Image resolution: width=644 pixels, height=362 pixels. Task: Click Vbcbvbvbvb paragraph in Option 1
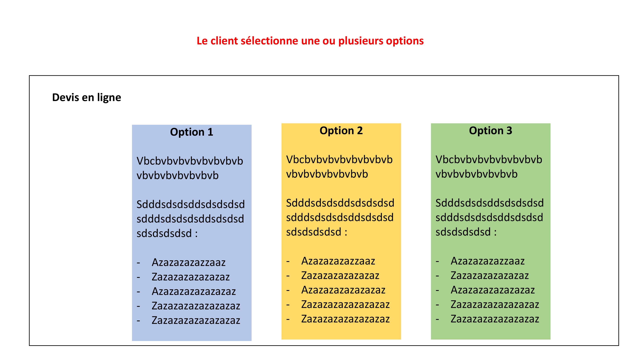[190, 168]
